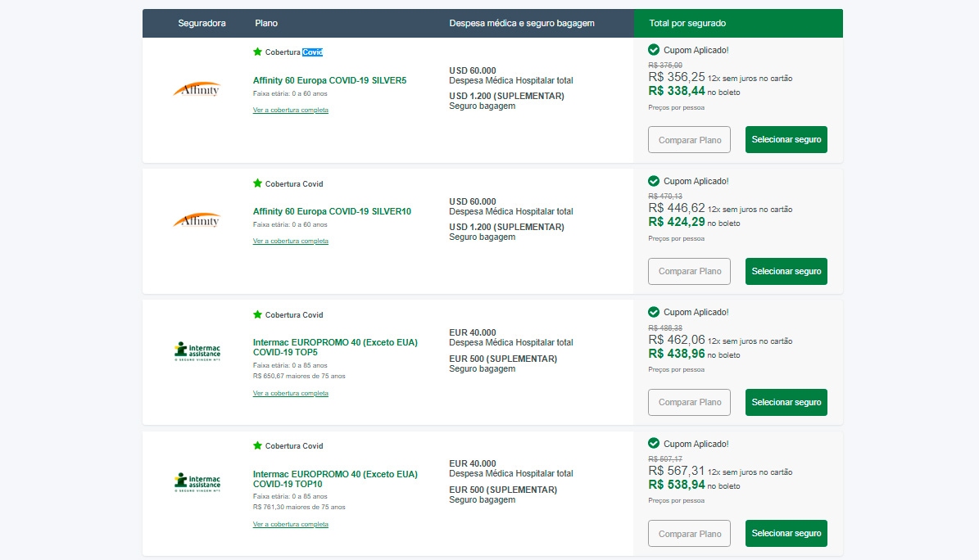Screen dimensions: 979x560
Task: View complete coverage for Intermac TOP10 plan
Action: [290, 525]
